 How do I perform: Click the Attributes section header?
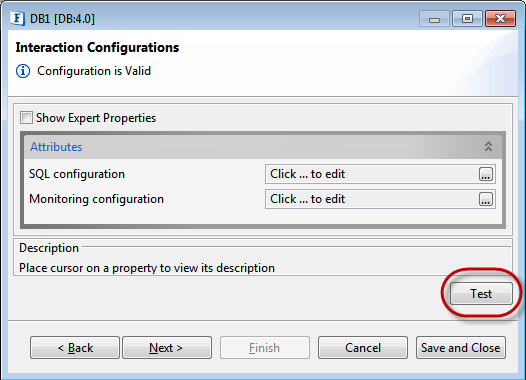click(263, 147)
